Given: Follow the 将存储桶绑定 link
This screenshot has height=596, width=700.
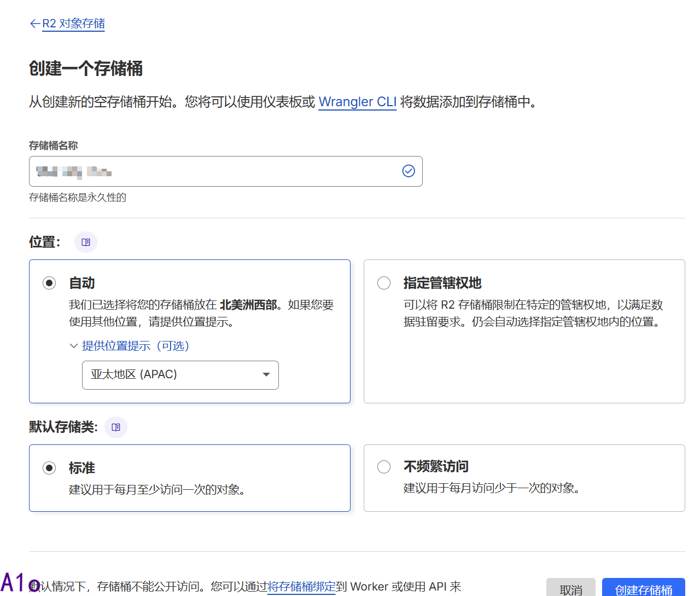Looking at the screenshot, I should (x=301, y=587).
